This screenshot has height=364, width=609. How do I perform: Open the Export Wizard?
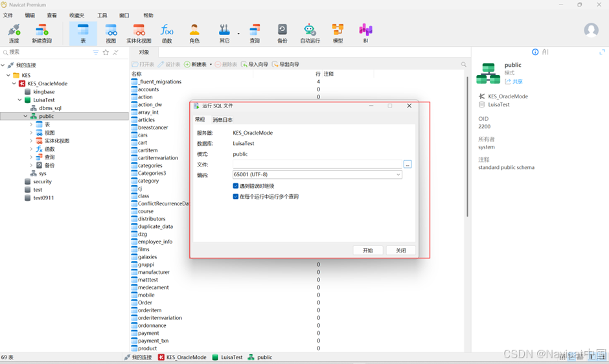286,65
